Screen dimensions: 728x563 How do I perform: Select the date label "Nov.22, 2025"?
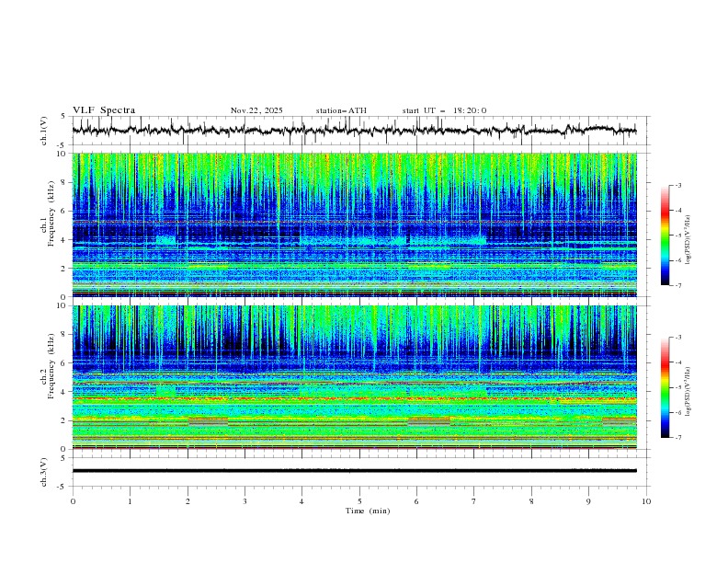coord(256,110)
